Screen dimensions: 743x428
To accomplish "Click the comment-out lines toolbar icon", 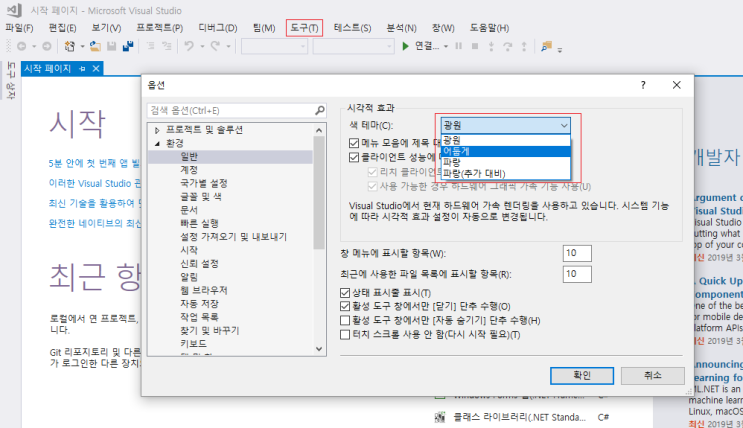I will 150,46.
